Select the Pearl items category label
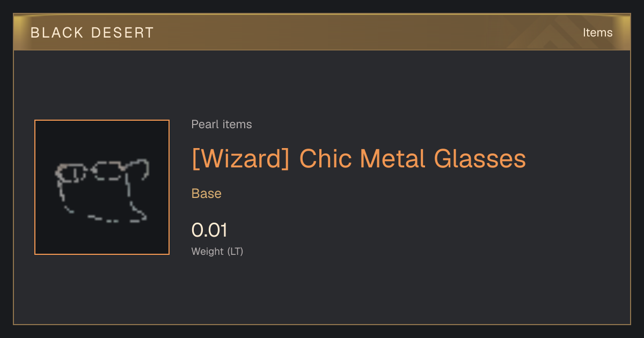Image resolution: width=644 pixels, height=338 pixels. [x=222, y=124]
